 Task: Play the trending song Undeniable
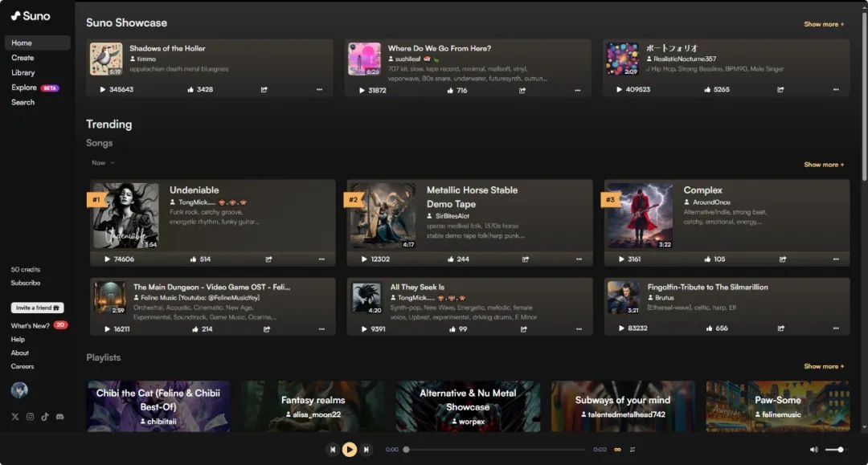click(x=108, y=259)
